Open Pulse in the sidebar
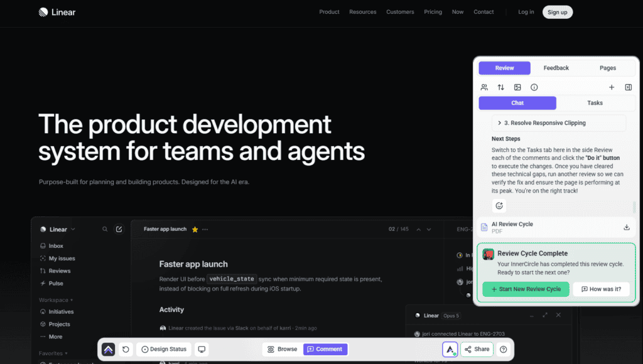643x364 pixels. pyautogui.click(x=51, y=283)
